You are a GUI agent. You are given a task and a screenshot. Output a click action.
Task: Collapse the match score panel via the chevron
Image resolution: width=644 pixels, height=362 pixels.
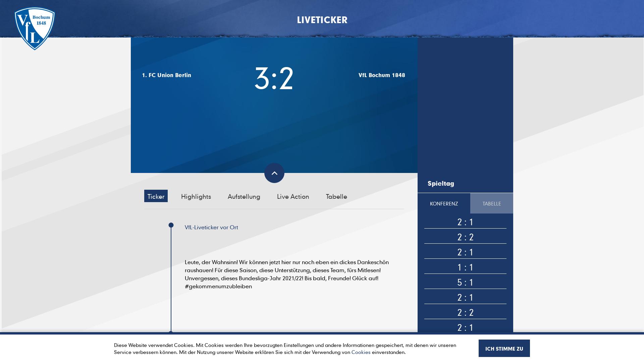point(274,173)
